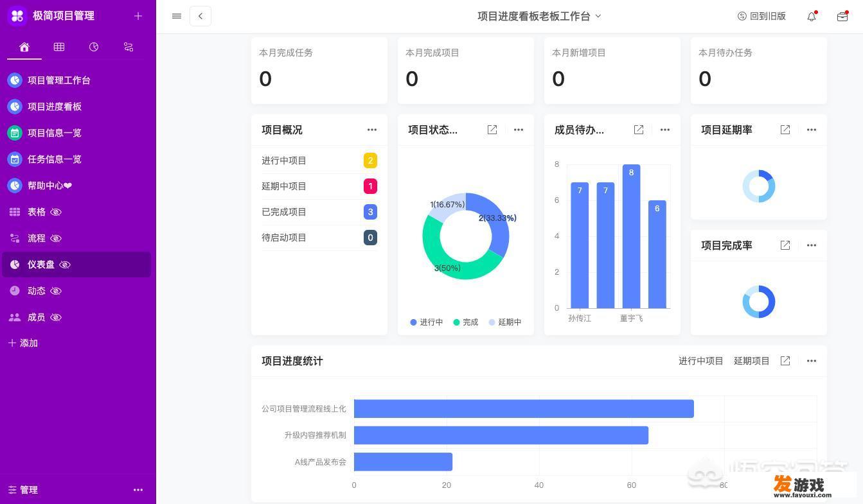Viewport: 863px width, 504px height.
Task: Open 项目延期率 chart in full view
Action: click(785, 130)
